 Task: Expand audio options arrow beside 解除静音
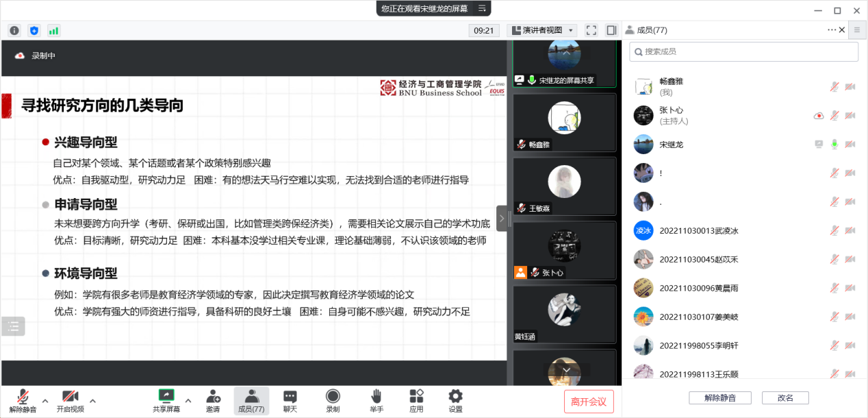(x=45, y=401)
